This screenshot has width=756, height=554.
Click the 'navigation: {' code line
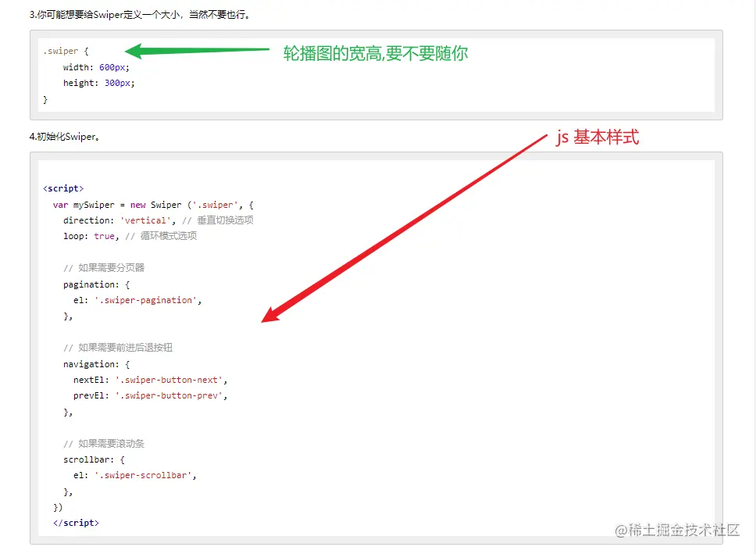[x=96, y=364]
